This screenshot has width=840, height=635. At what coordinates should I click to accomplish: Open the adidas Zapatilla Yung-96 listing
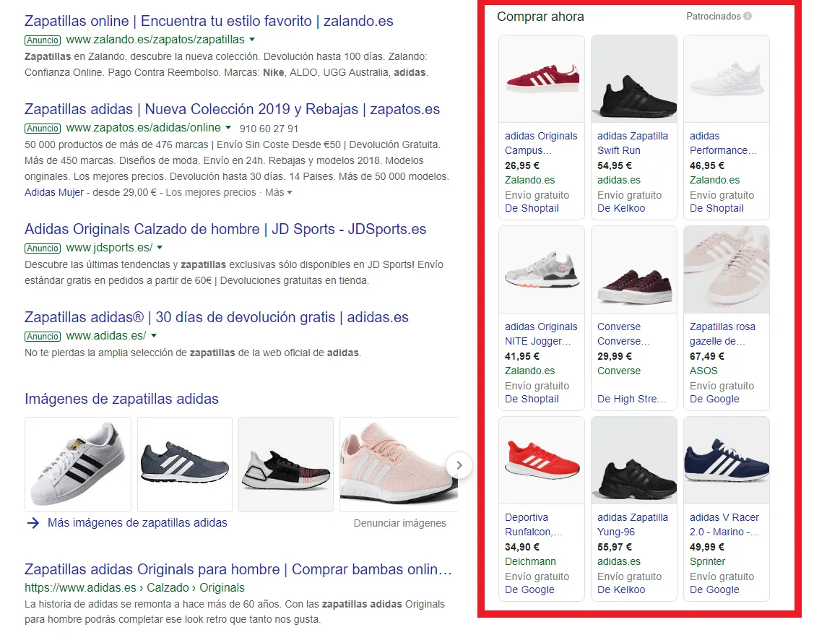point(633,524)
